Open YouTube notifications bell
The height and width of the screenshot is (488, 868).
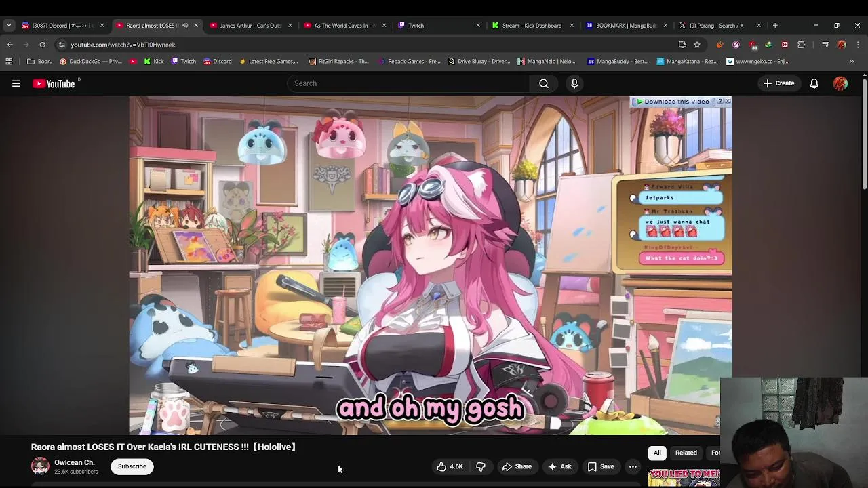click(x=814, y=83)
